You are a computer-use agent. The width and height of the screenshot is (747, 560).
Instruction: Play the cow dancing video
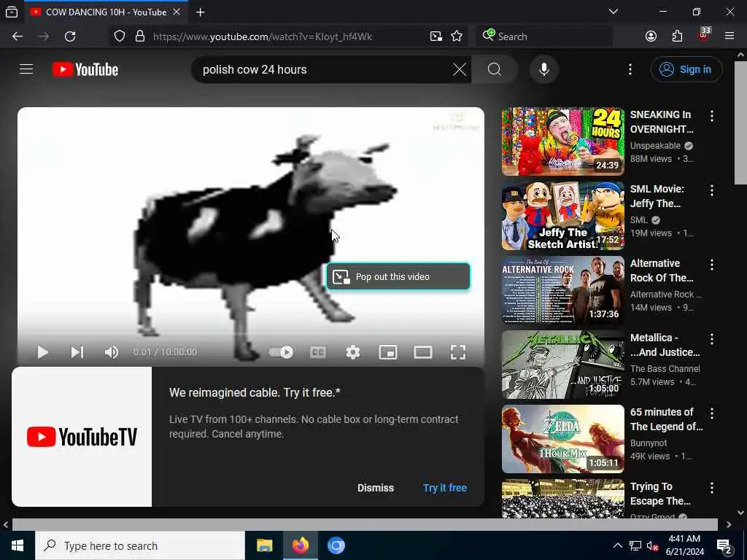pos(42,352)
